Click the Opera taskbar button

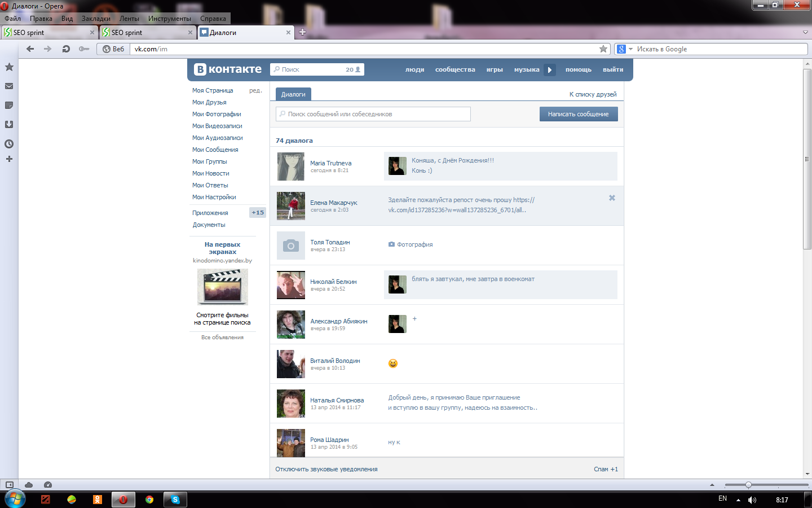click(x=123, y=500)
